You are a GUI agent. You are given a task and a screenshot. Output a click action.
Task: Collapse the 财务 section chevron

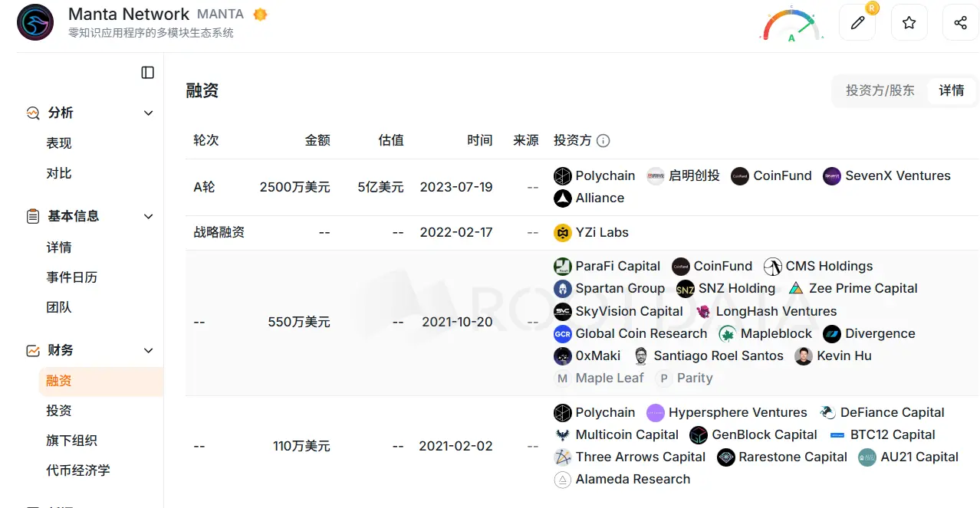149,350
